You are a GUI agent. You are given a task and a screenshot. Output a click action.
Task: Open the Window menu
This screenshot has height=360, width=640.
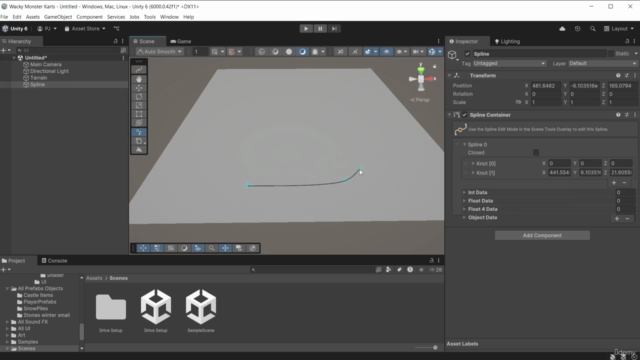169,17
